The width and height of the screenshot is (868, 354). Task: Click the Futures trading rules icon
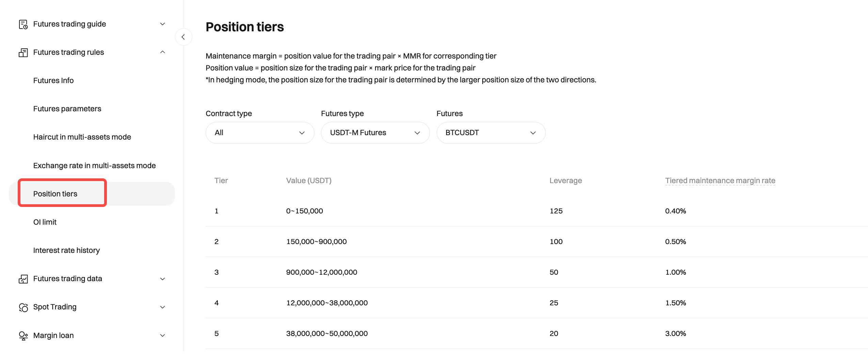coord(23,52)
